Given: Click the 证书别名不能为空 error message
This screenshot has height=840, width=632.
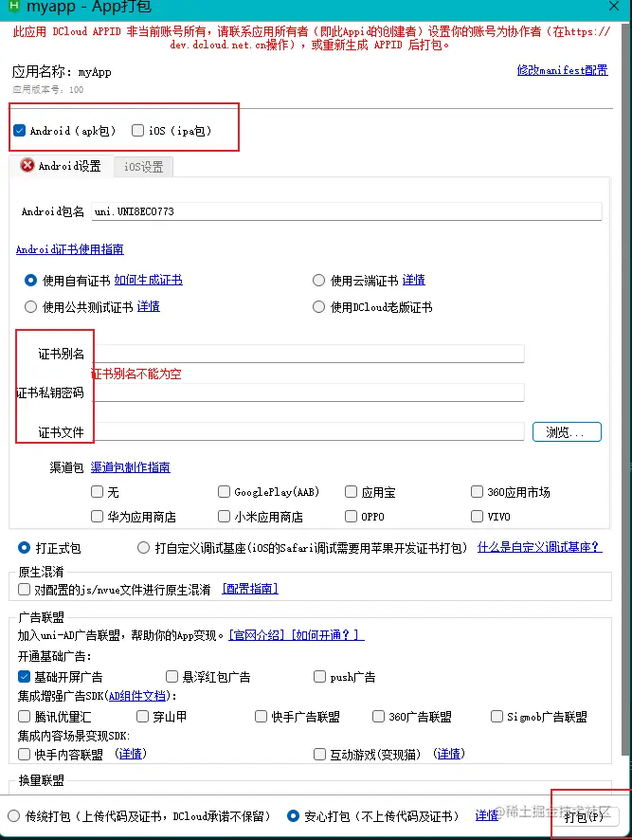Looking at the screenshot, I should point(136,374).
